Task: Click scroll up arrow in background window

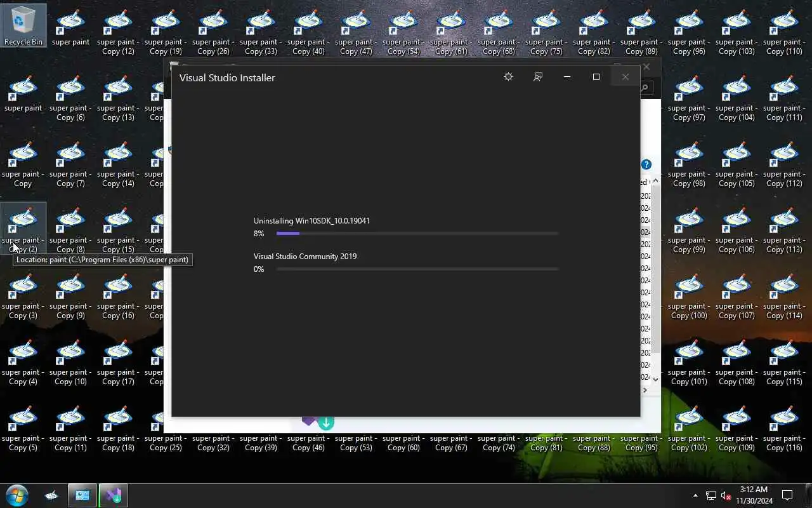Action: (655, 182)
